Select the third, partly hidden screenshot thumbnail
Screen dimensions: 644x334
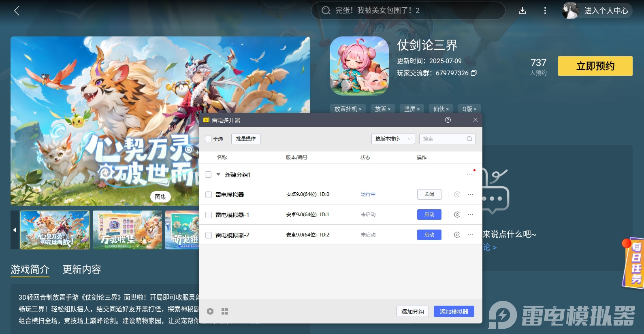[182, 230]
